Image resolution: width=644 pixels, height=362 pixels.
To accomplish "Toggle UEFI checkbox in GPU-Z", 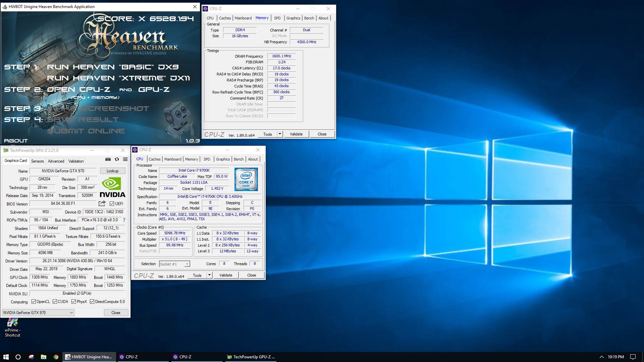I will (x=112, y=203).
